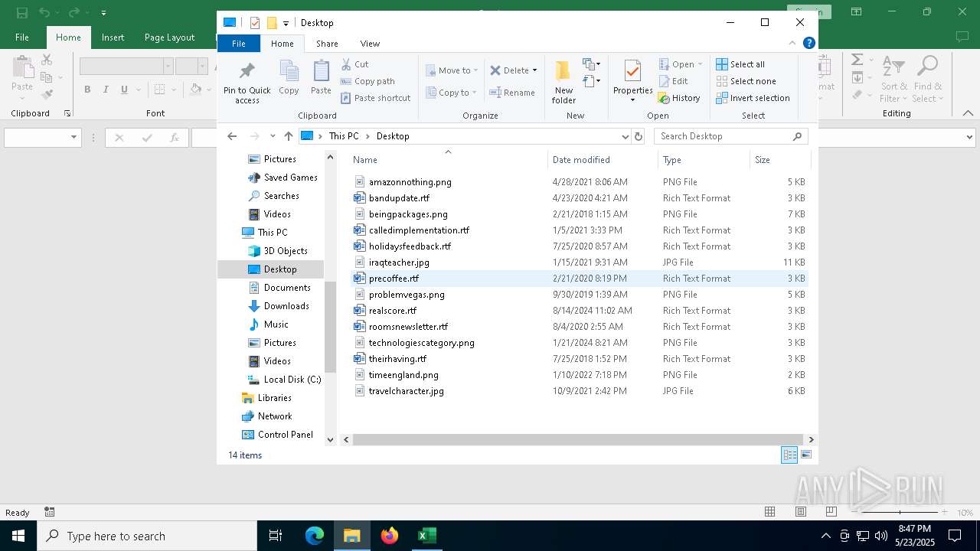The width and height of the screenshot is (980, 551).
Task: Toggle Underline in Excel ribbon
Action: point(124,90)
